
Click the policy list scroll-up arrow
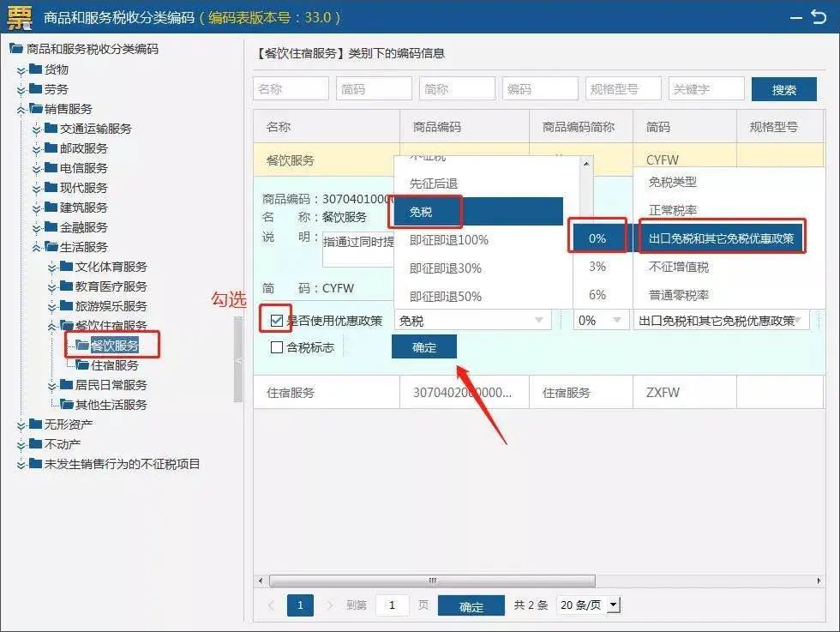[586, 164]
